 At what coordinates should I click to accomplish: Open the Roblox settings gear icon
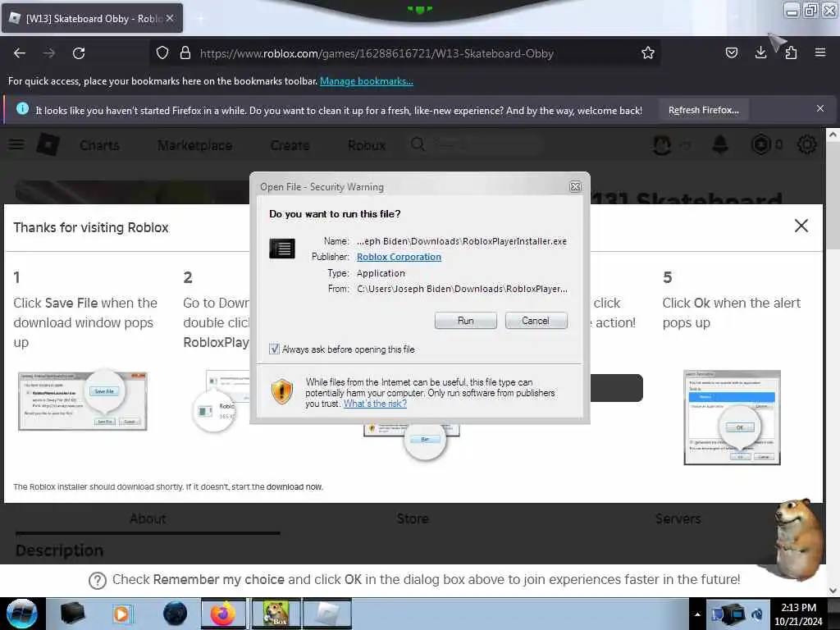click(807, 144)
